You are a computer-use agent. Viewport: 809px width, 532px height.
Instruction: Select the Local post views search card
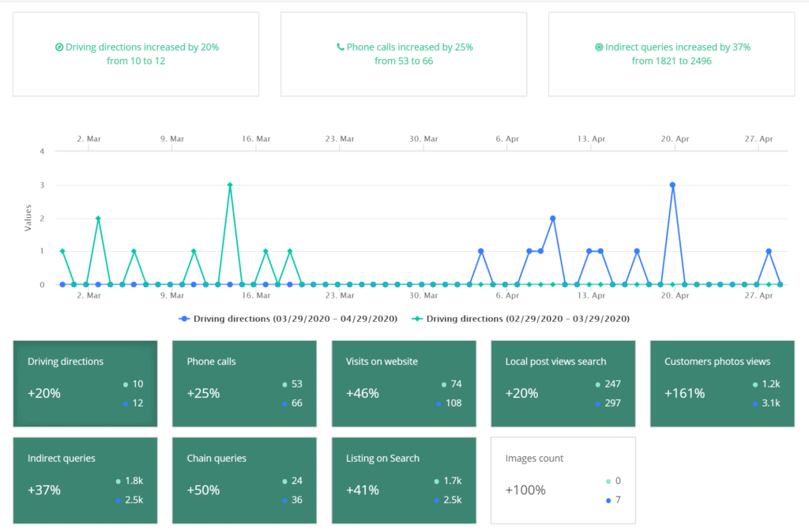(563, 384)
